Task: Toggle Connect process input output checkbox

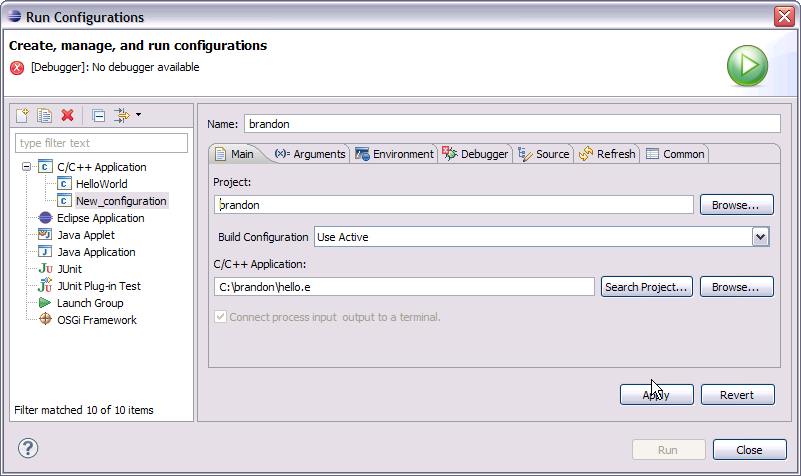Action: [220, 317]
